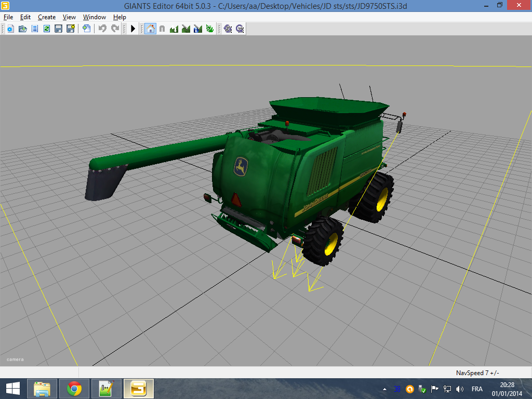Open Notepad++ from the taskbar
Image resolution: width=532 pixels, height=399 pixels.
click(106, 389)
